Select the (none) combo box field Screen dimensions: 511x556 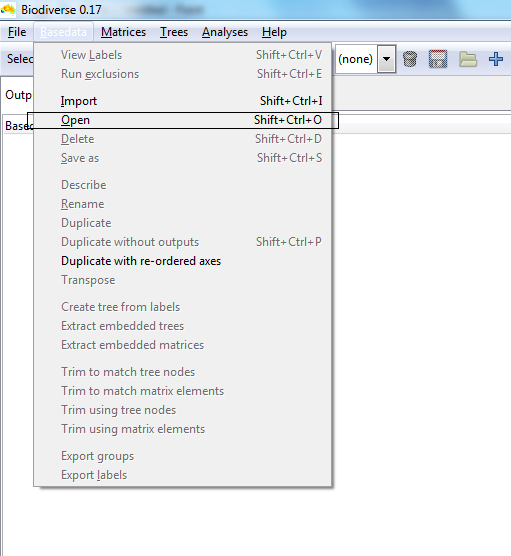(x=366, y=59)
